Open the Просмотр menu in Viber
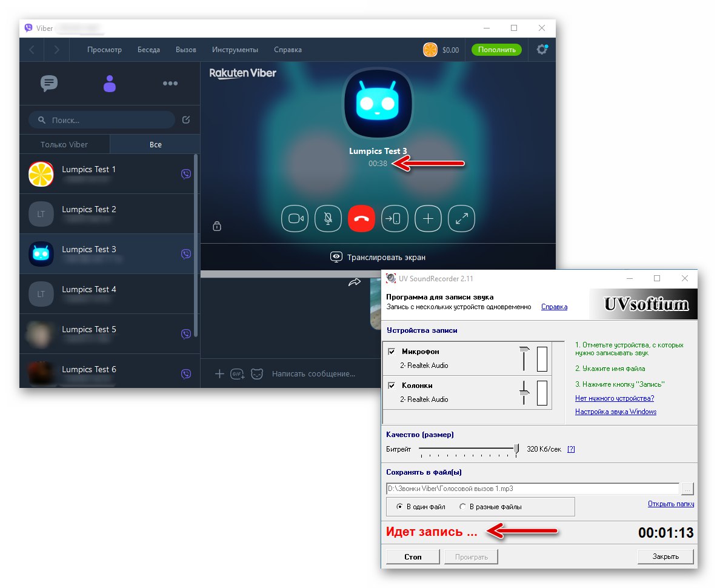The height and width of the screenshot is (588, 717). pyautogui.click(x=105, y=49)
